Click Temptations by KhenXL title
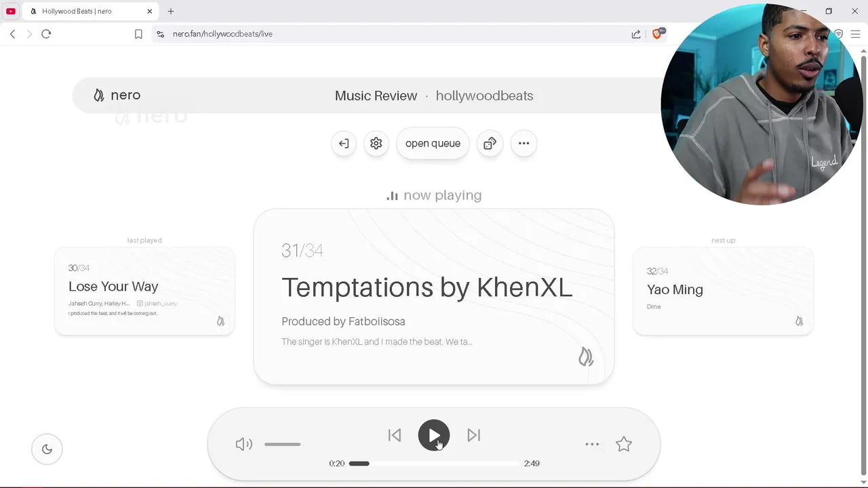868x488 pixels. click(427, 287)
